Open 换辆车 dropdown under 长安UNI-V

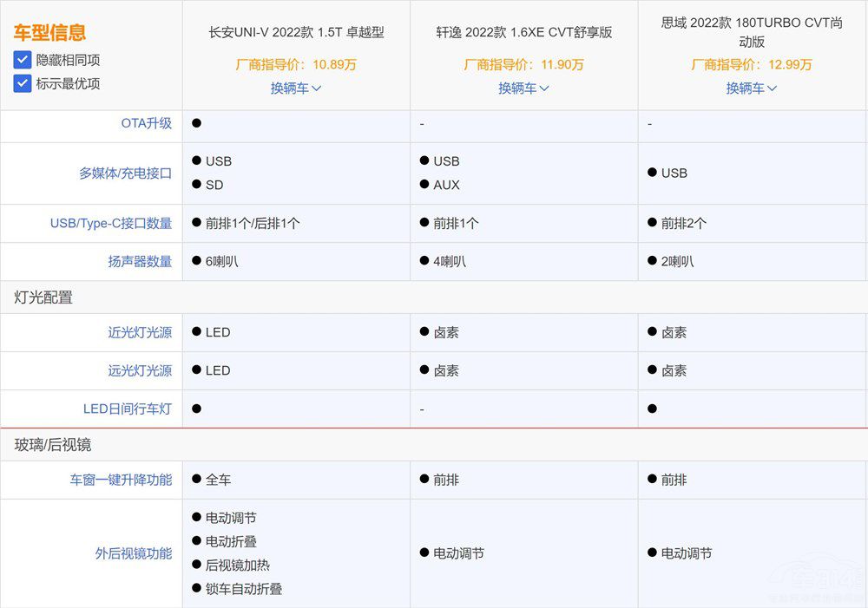point(296,88)
